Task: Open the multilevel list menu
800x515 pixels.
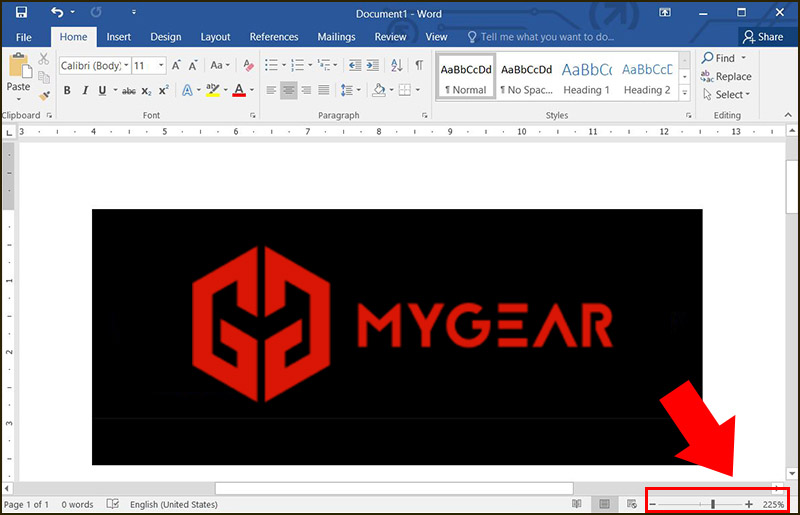Action: point(327,65)
